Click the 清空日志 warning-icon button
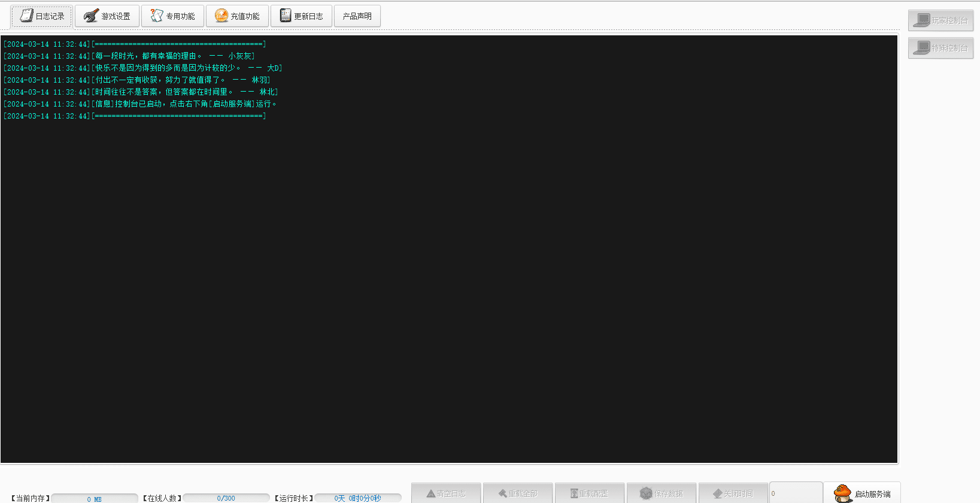 446,493
